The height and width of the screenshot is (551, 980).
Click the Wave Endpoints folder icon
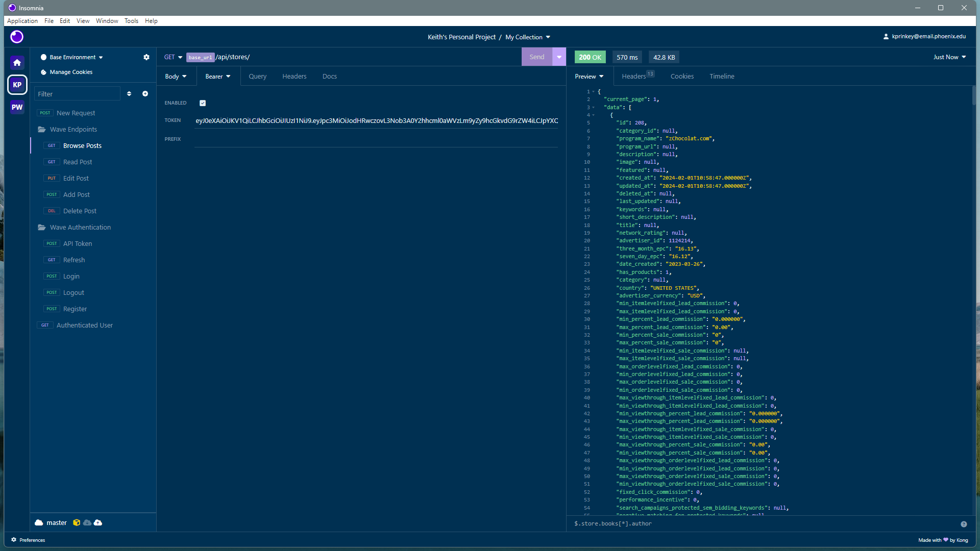42,130
